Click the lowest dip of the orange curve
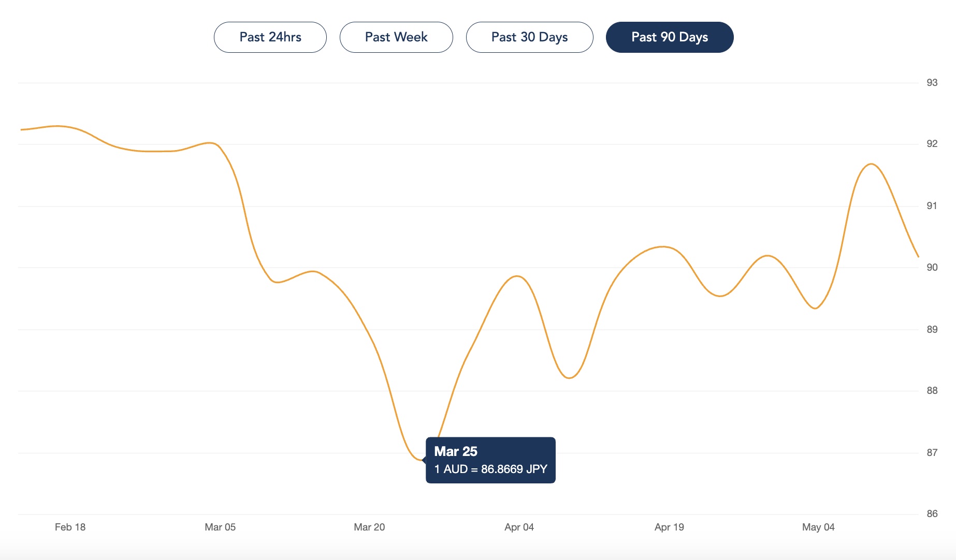The width and height of the screenshot is (956, 560). pyautogui.click(x=419, y=460)
